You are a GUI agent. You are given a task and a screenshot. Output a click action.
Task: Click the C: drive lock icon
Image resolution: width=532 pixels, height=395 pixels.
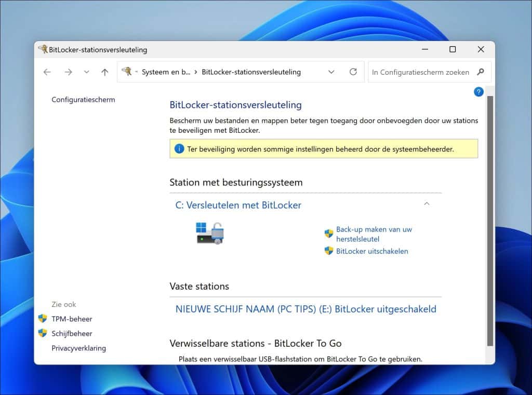(210, 233)
